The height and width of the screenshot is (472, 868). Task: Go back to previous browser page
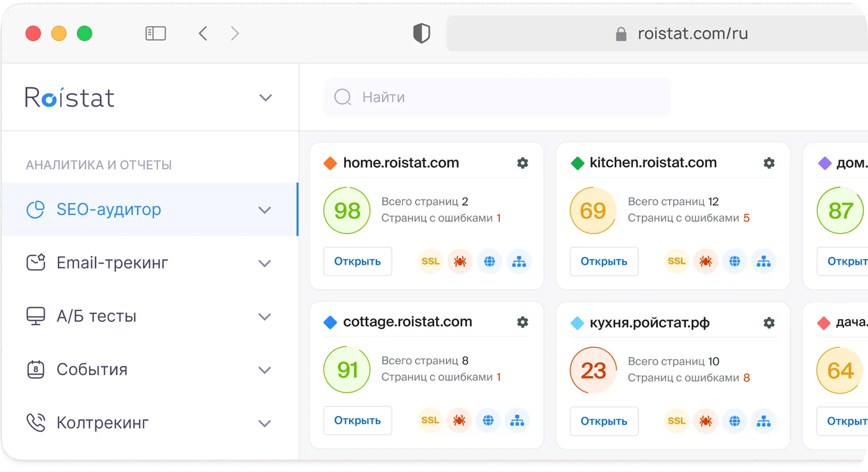point(203,34)
